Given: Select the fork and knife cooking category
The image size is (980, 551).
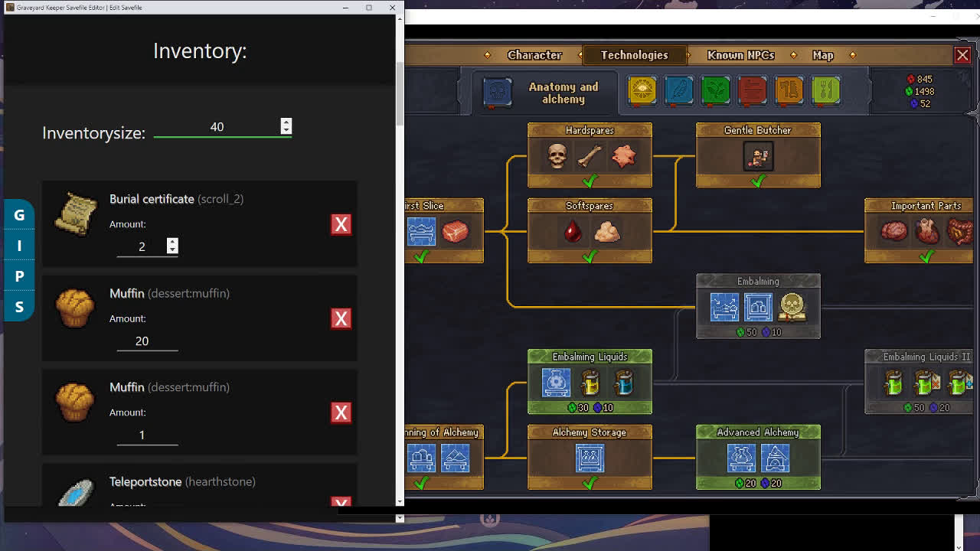Looking at the screenshot, I should click(825, 90).
